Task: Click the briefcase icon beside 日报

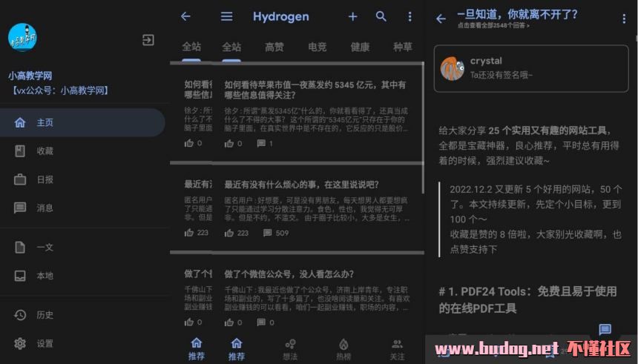Action: click(20, 179)
